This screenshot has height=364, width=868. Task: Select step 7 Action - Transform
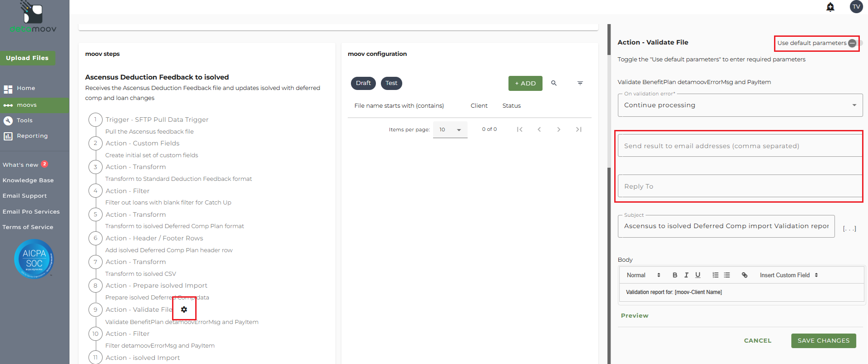[135, 262]
